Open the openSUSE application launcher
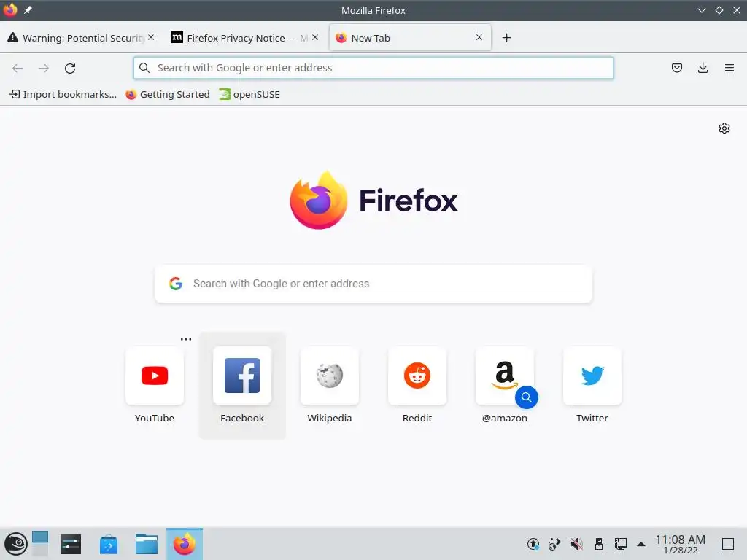The height and width of the screenshot is (560, 747). click(16, 544)
